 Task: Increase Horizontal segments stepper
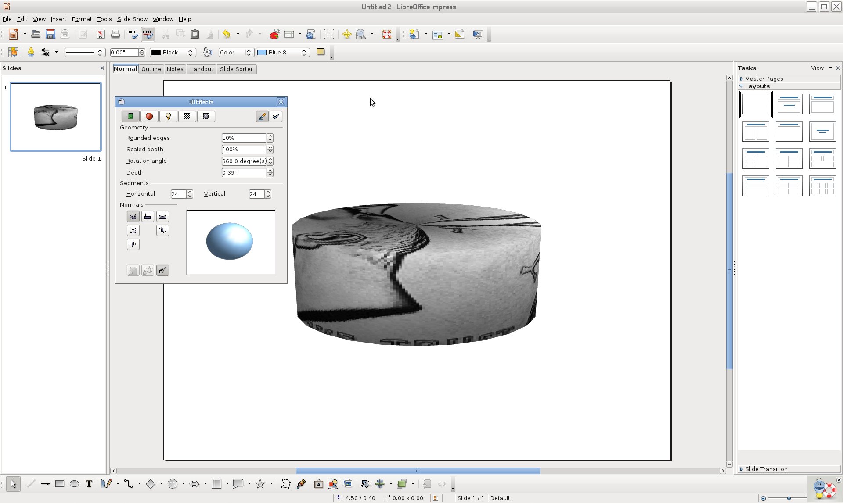[190, 192]
